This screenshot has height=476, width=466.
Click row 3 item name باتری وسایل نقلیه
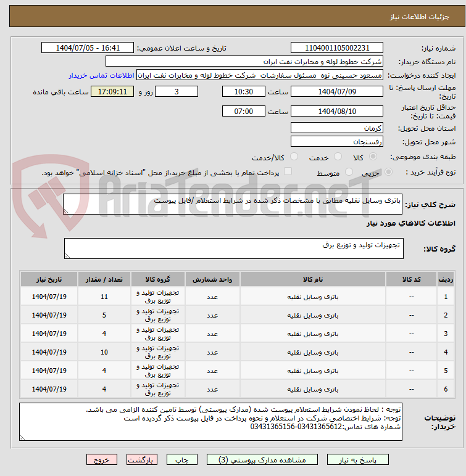click(x=313, y=334)
